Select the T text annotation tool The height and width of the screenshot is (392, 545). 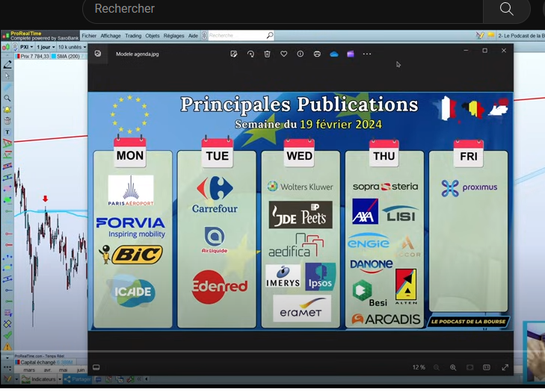point(7,132)
